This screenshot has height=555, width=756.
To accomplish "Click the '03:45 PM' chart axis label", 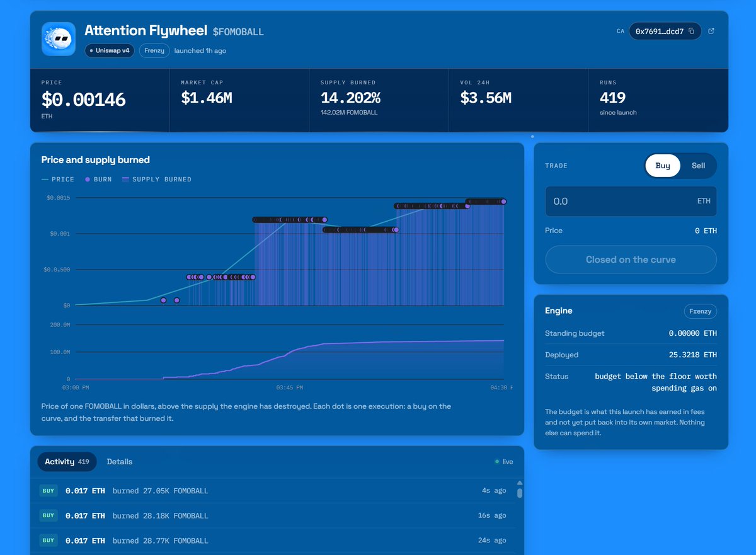I will (290, 387).
